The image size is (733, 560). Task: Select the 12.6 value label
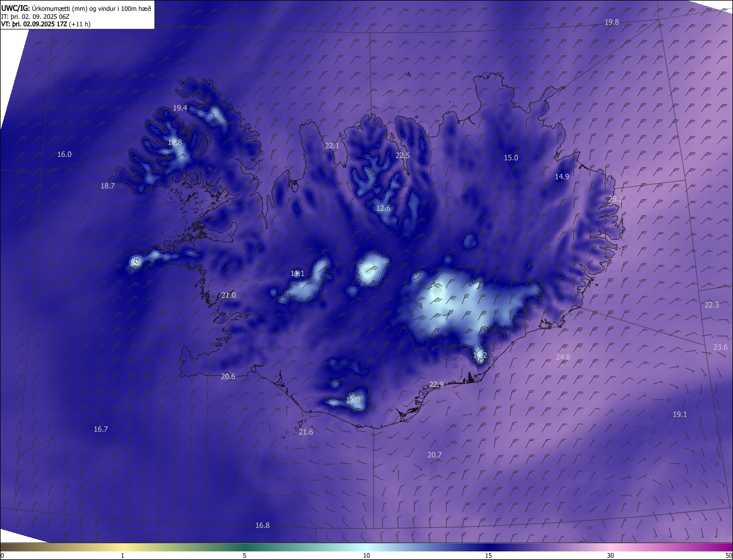pyautogui.click(x=383, y=208)
